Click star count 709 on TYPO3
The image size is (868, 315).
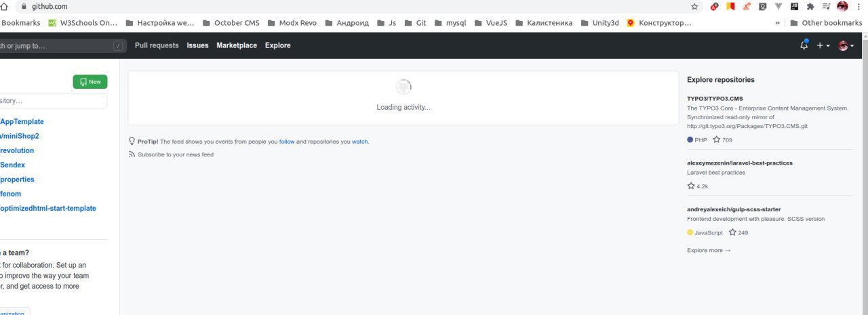click(722, 140)
